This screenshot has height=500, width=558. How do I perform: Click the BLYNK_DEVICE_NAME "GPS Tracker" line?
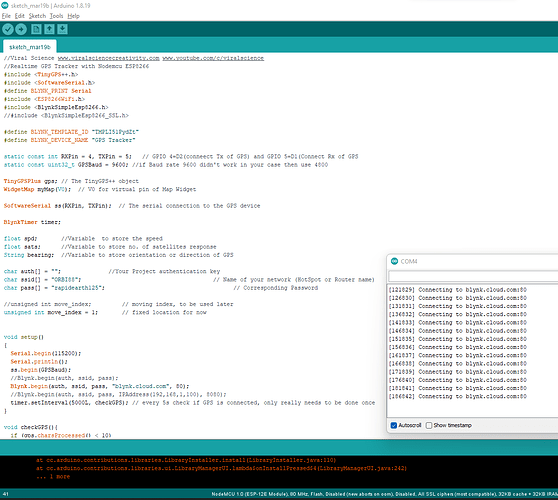click(x=70, y=140)
